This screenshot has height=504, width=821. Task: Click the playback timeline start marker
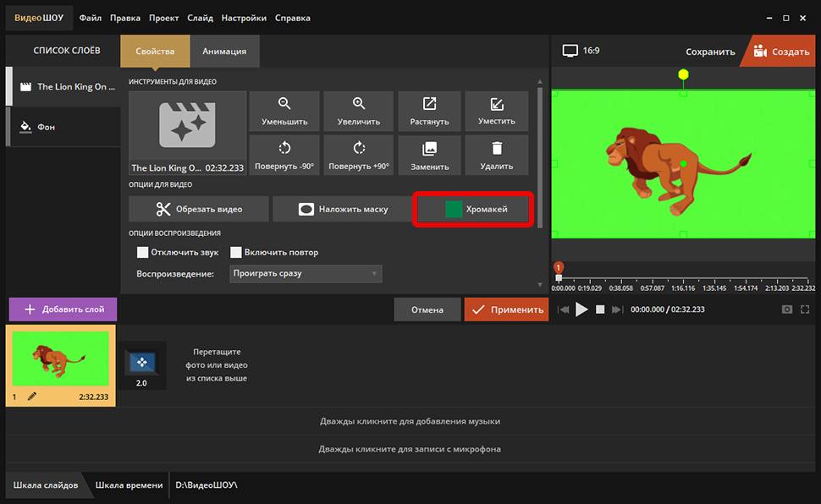pos(559,269)
